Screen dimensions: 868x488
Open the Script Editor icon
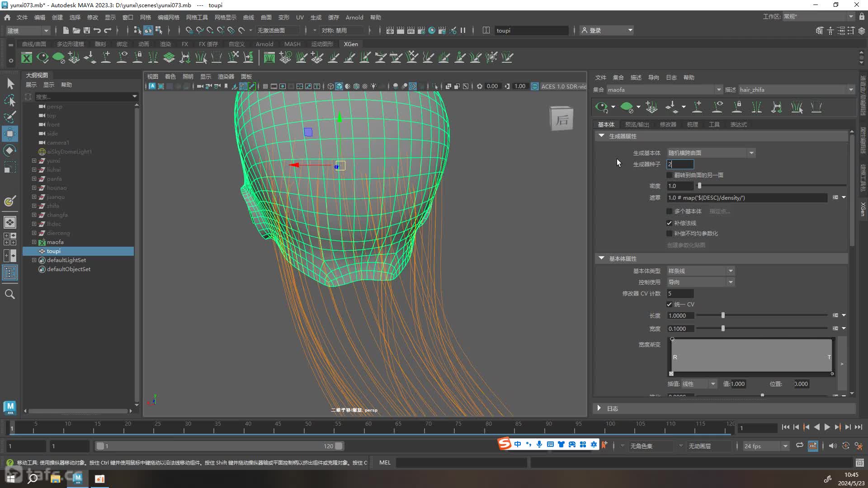click(x=859, y=462)
